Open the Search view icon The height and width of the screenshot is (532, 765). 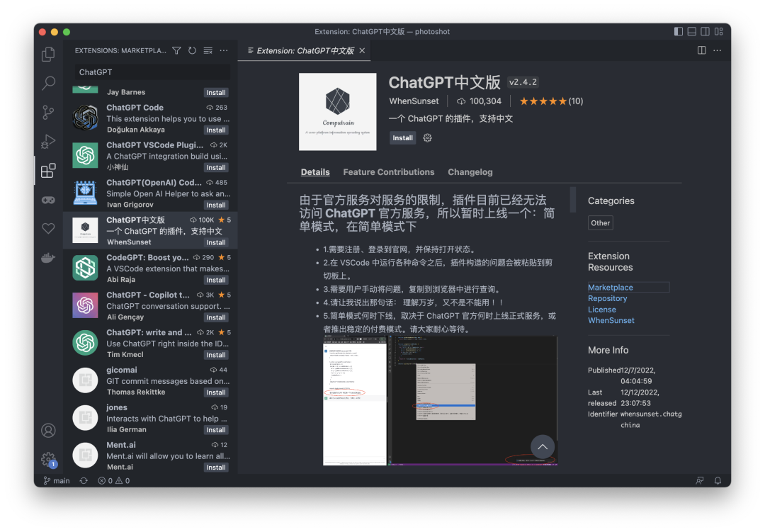pyautogui.click(x=48, y=83)
